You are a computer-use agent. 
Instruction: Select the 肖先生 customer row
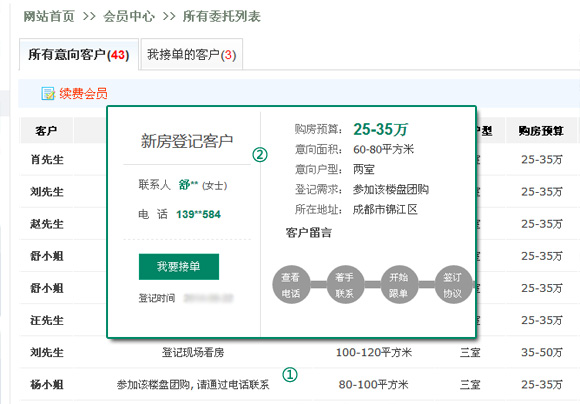pyautogui.click(x=47, y=159)
